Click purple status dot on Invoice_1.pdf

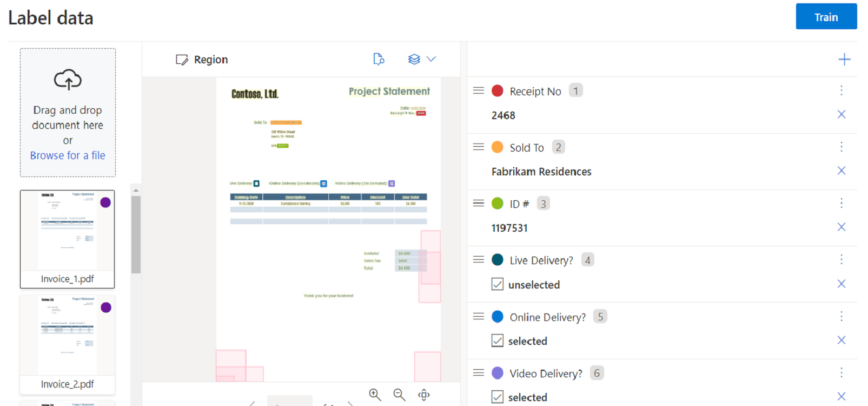(105, 202)
